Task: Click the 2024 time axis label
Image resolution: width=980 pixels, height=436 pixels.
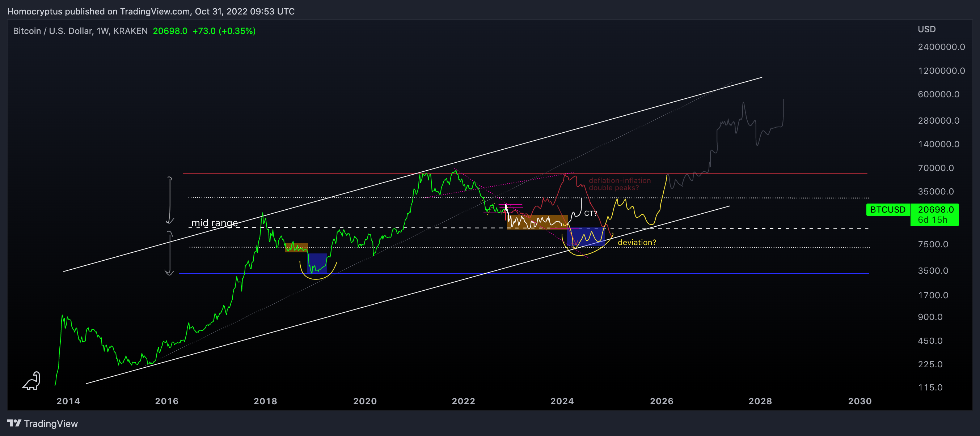Action: (562, 401)
